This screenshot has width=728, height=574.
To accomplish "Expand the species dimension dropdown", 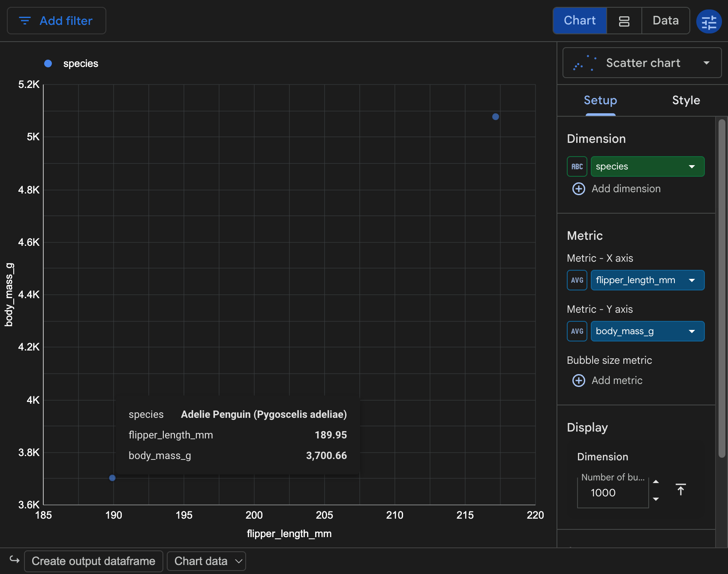I will (x=647, y=166).
